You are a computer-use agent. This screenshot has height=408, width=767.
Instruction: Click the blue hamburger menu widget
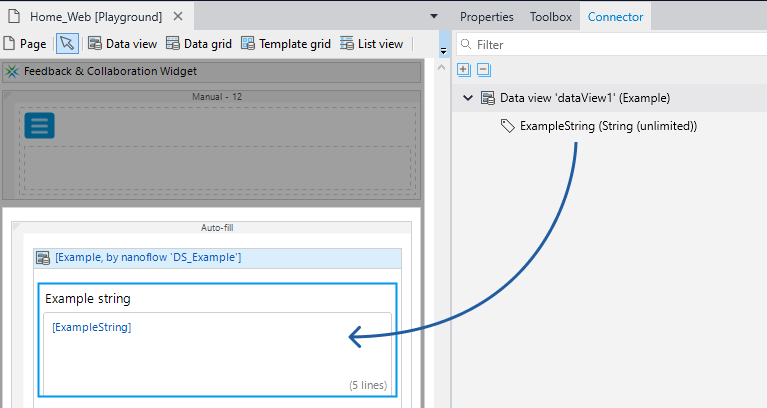click(x=40, y=126)
